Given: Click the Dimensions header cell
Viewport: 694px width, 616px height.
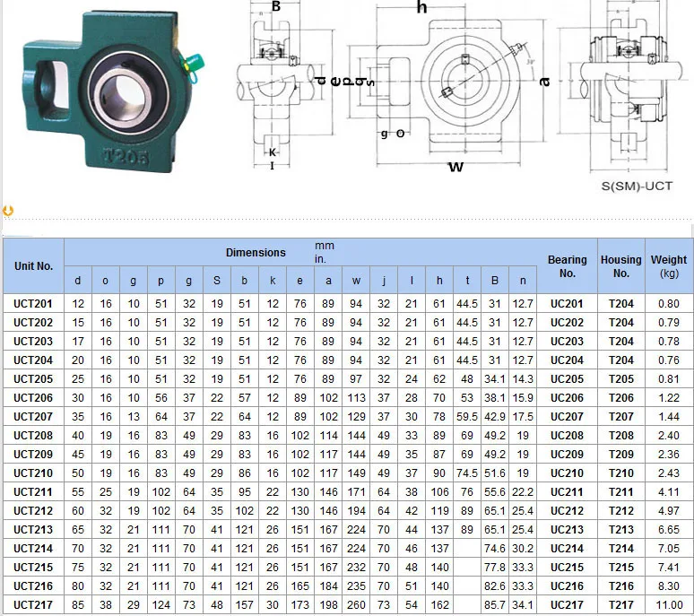Looking at the screenshot, I should tap(256, 253).
